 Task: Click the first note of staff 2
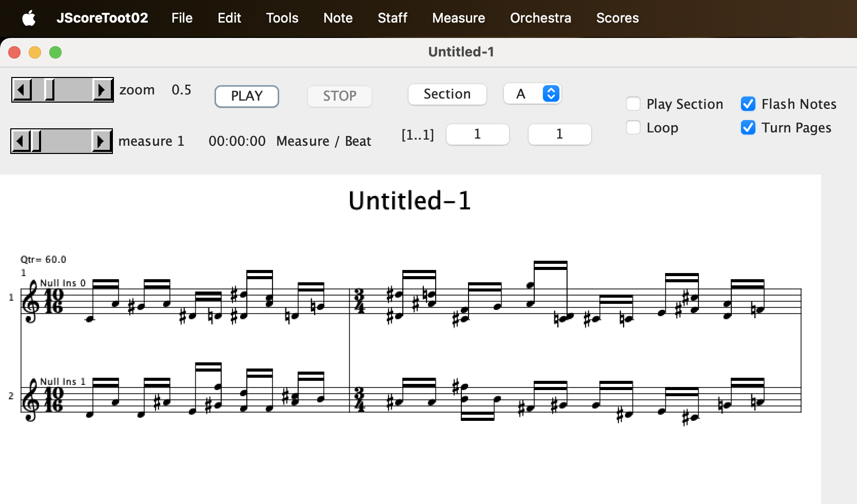pyautogui.click(x=90, y=414)
